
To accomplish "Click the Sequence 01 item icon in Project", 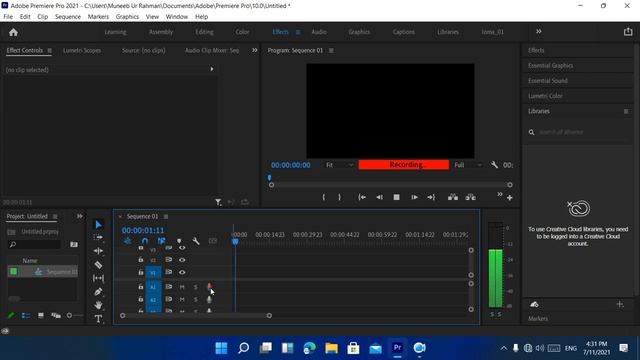I will click(x=38, y=272).
